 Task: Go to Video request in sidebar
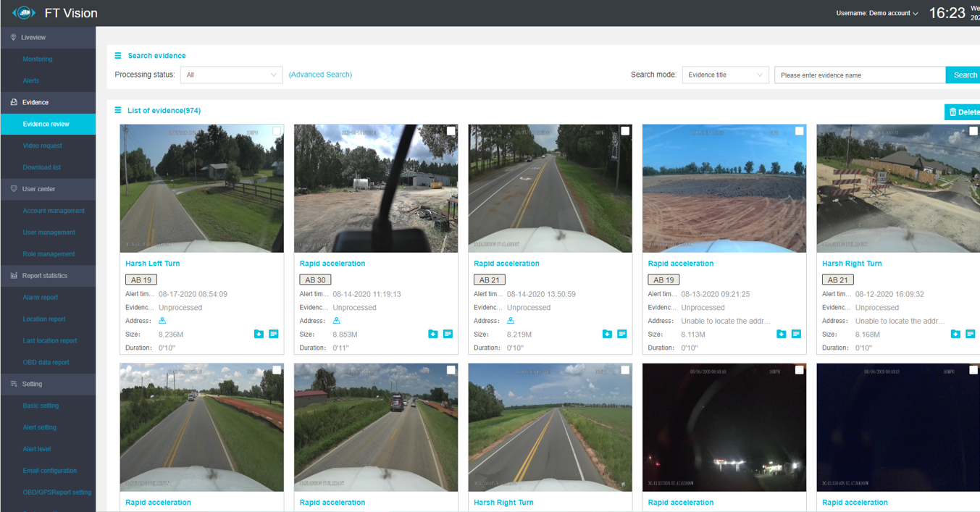(42, 146)
